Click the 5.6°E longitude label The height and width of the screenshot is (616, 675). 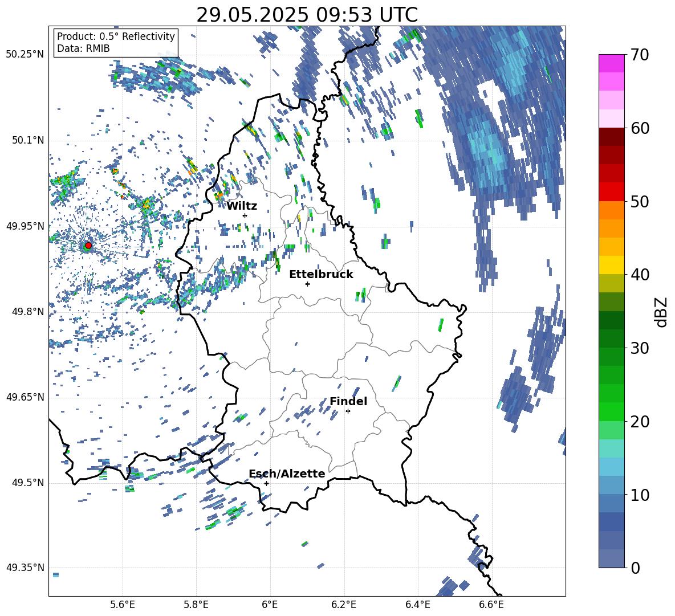coord(122,605)
